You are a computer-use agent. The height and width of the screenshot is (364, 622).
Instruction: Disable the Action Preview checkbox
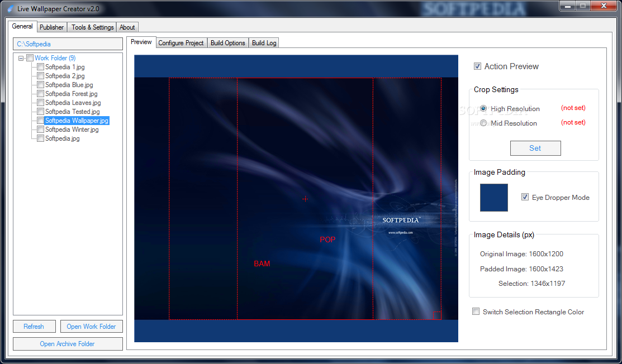[x=478, y=66]
